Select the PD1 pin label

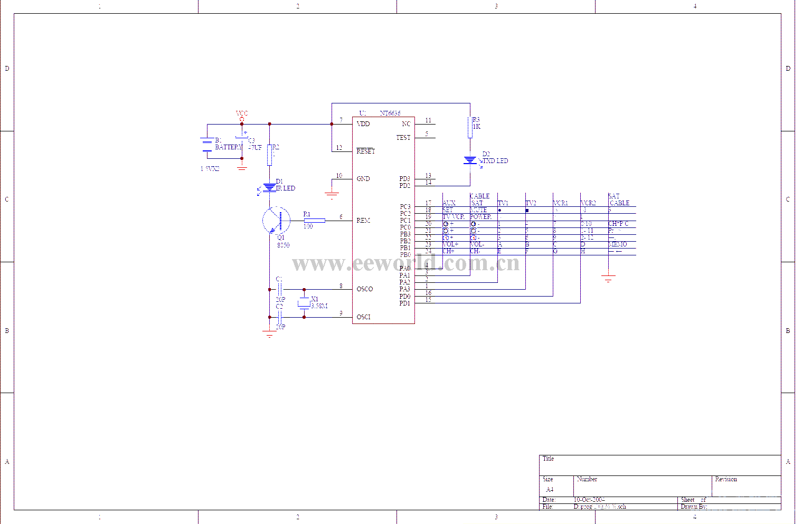coord(405,303)
